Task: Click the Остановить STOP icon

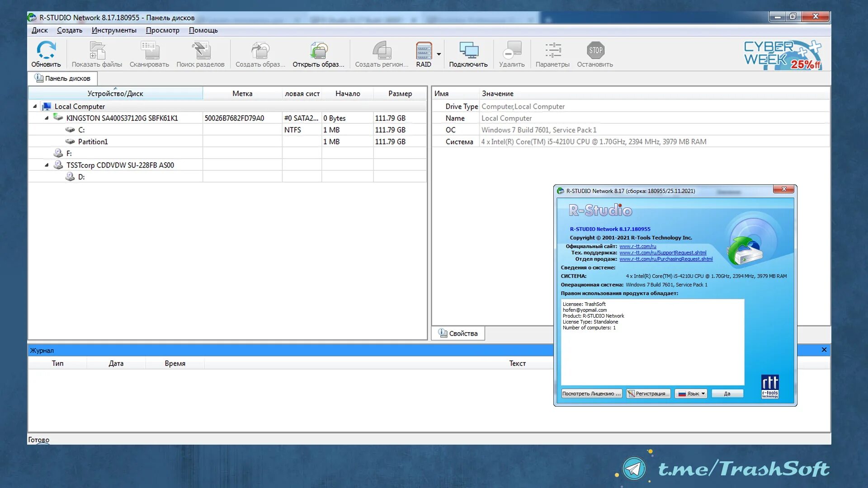Action: tap(595, 51)
